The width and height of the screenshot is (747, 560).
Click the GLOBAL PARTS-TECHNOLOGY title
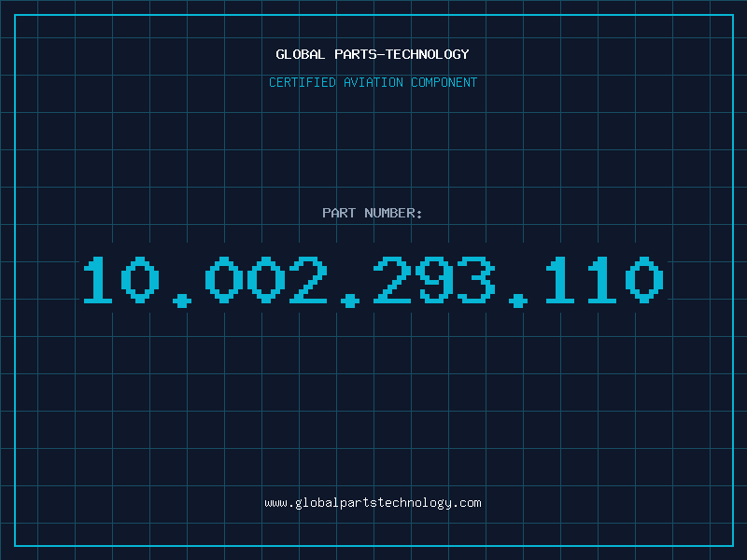[373, 54]
